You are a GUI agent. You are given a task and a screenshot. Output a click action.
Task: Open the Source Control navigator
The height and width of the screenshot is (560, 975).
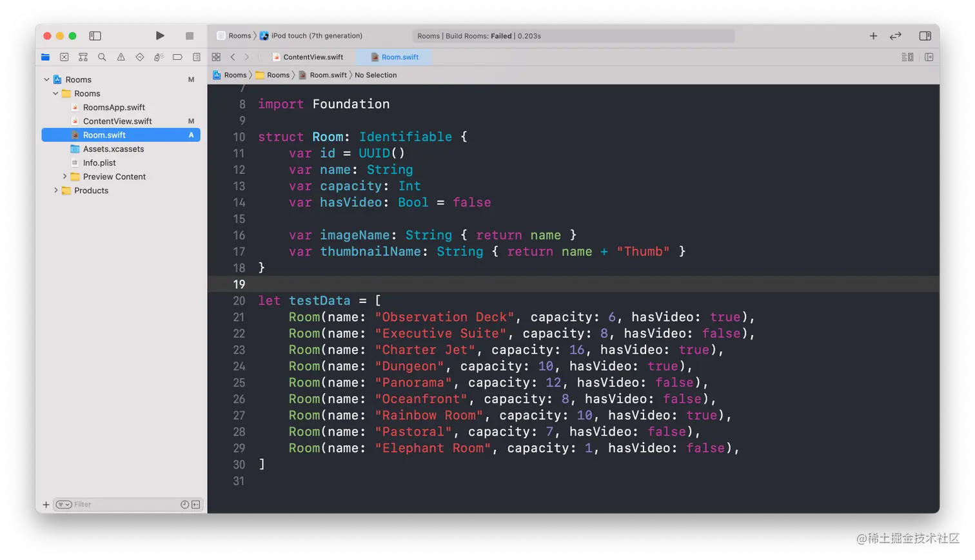tap(64, 57)
